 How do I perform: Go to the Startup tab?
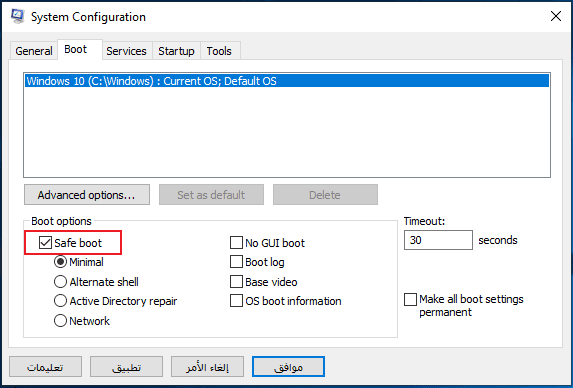click(x=176, y=51)
